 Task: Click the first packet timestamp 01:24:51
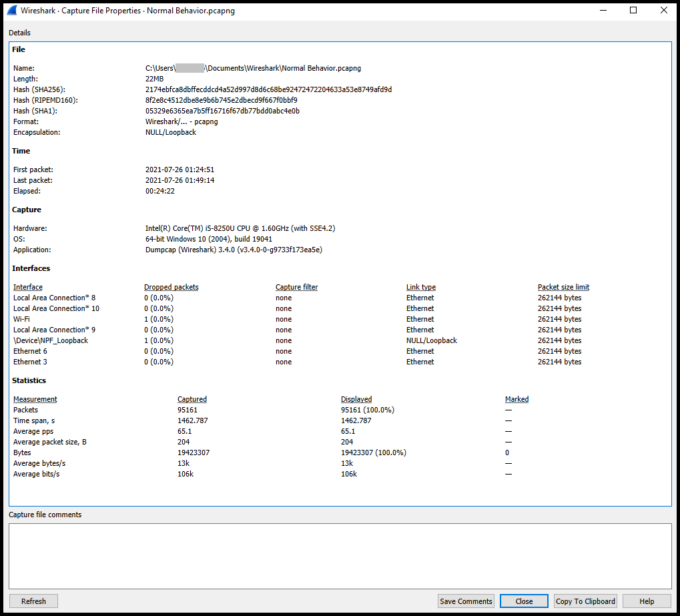180,170
